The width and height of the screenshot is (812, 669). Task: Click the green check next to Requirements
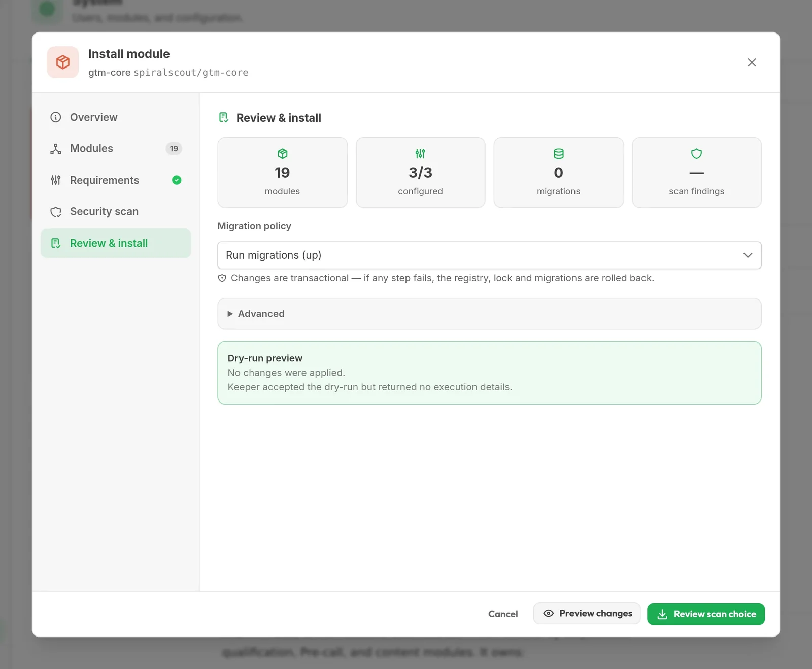[x=177, y=180]
